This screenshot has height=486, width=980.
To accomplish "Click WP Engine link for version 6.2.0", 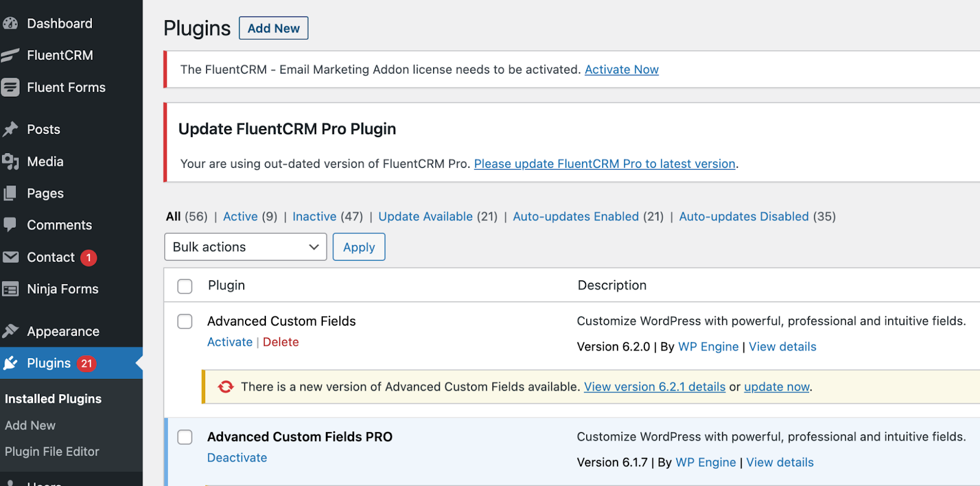I will pyautogui.click(x=709, y=347).
